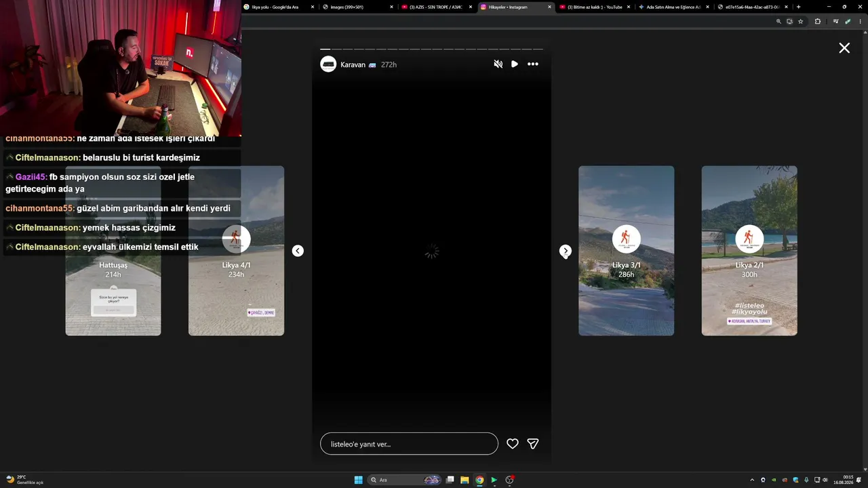Open the Windows Start menu
This screenshot has width=868, height=488.
pos(358,480)
